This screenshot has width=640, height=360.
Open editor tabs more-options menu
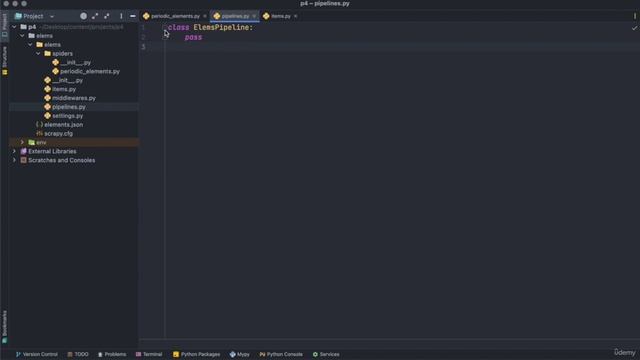(635, 16)
